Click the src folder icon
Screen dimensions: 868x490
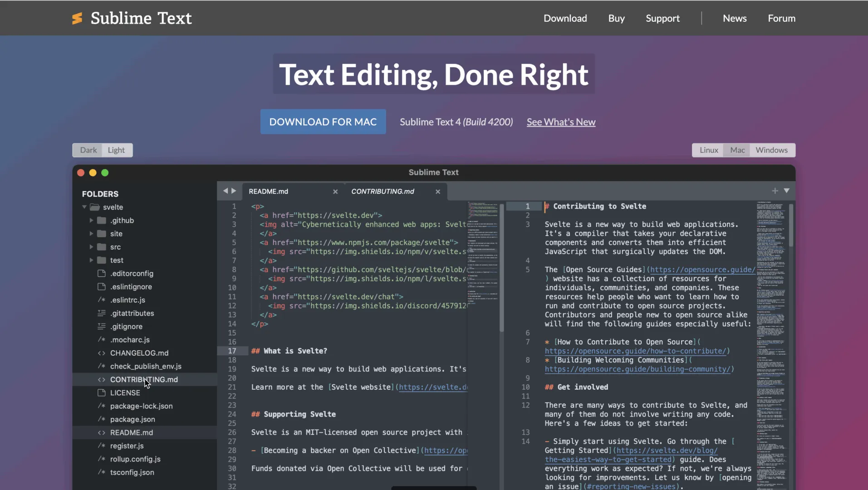tap(102, 247)
